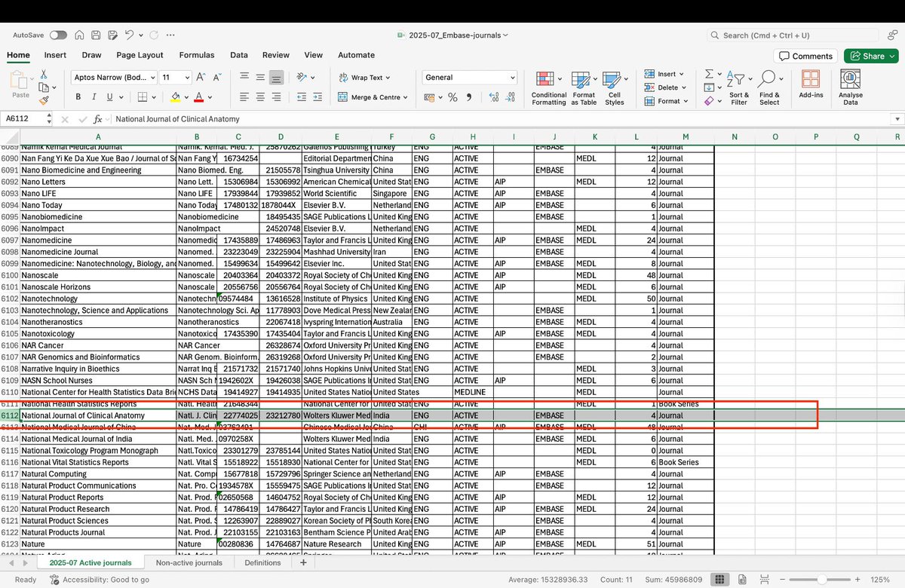
Task: Toggle Merge & Centre
Action: click(x=370, y=98)
